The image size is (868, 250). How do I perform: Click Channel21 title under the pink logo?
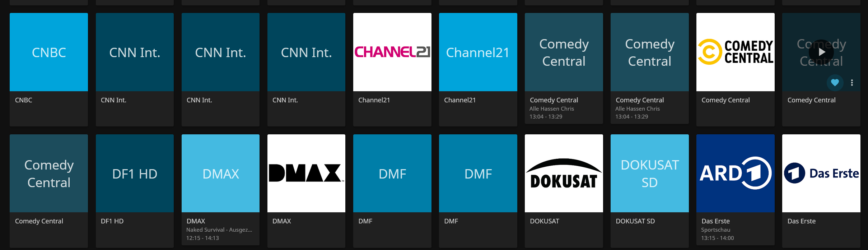coord(374,100)
